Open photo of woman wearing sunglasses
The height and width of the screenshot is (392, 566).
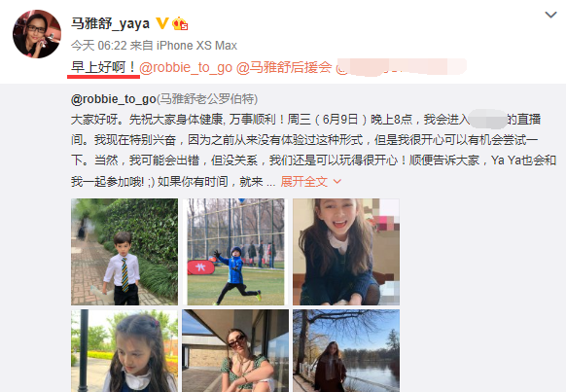click(235, 350)
